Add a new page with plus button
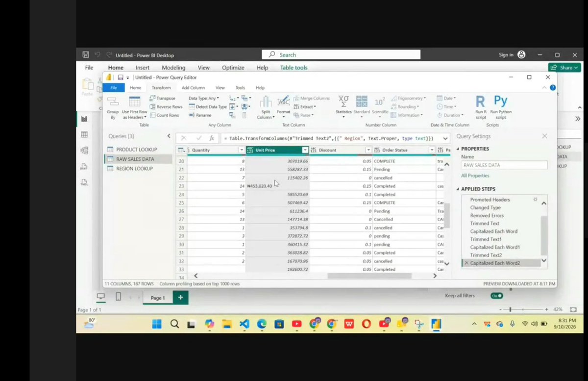This screenshot has height=381, width=588. pyautogui.click(x=180, y=298)
